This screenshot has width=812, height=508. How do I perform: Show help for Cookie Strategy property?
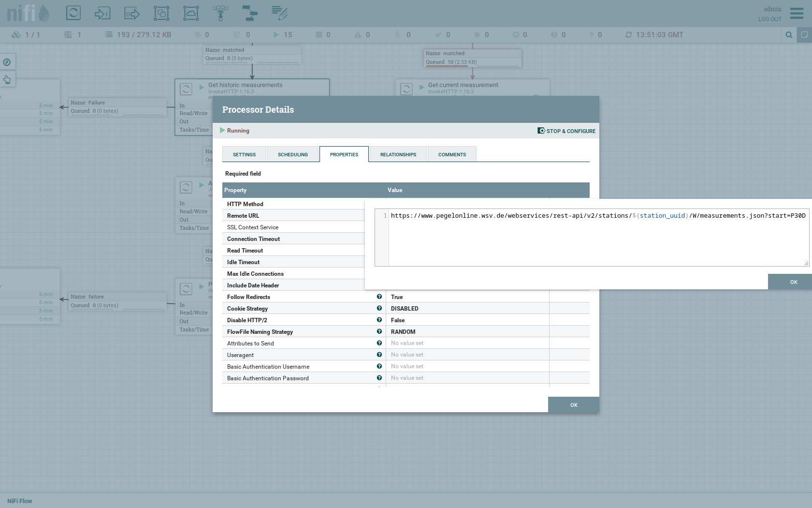click(379, 308)
